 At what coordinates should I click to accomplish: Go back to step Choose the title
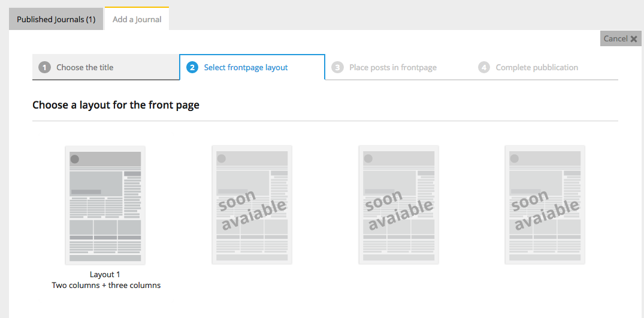click(105, 67)
